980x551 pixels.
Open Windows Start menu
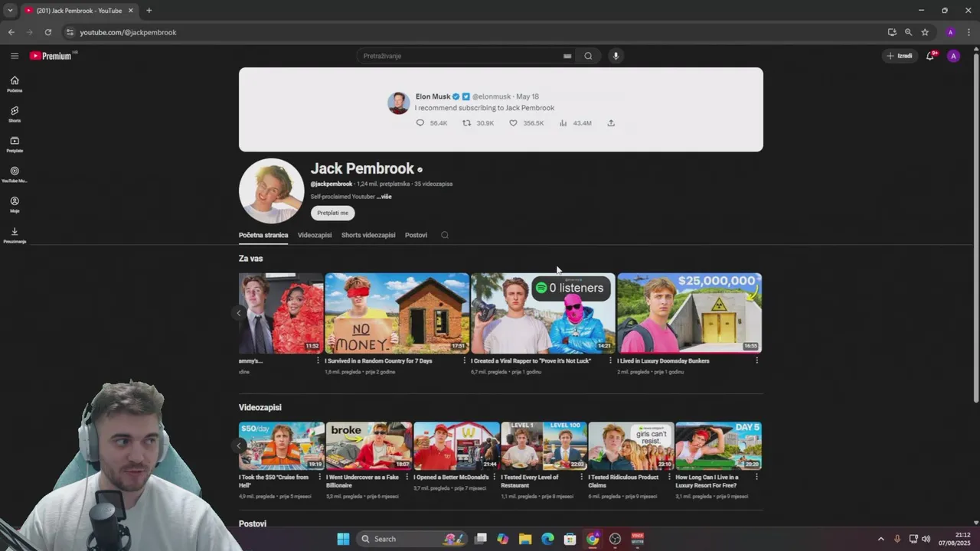[343, 539]
